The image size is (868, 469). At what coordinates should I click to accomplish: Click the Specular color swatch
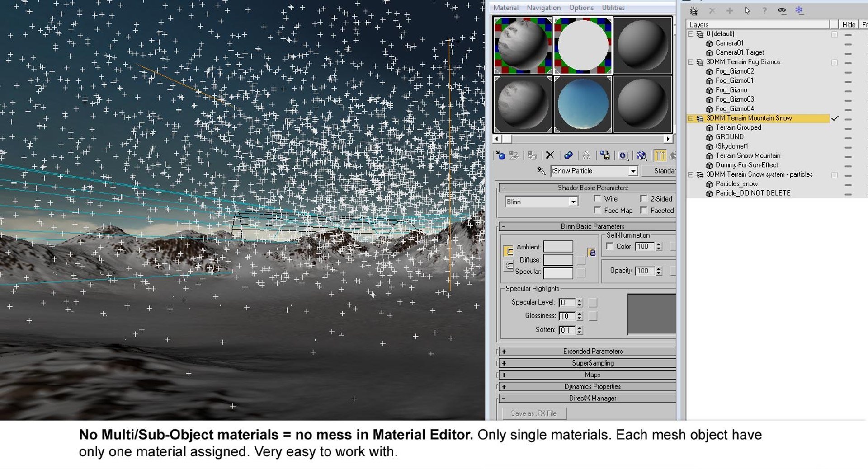(558, 272)
